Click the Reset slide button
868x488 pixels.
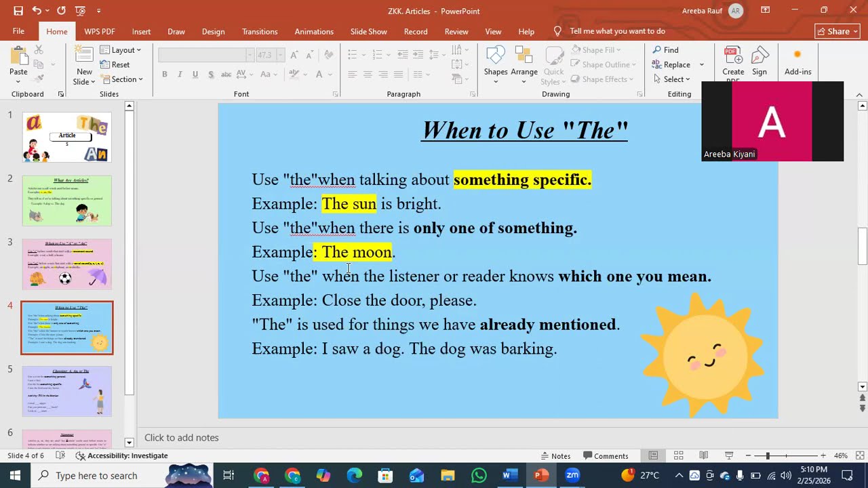click(x=115, y=65)
